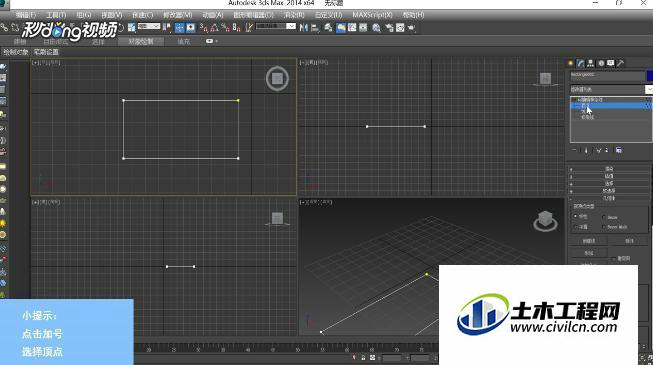Expand the 笔刷设置 ribbon panel
Image resolution: width=653 pixels, height=365 pixels.
(x=46, y=52)
